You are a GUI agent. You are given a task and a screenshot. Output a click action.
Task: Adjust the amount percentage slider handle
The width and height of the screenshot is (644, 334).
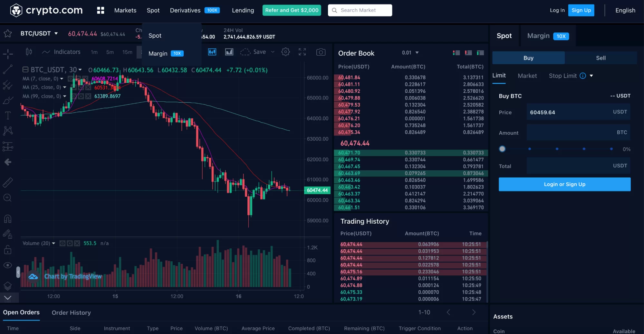point(502,149)
